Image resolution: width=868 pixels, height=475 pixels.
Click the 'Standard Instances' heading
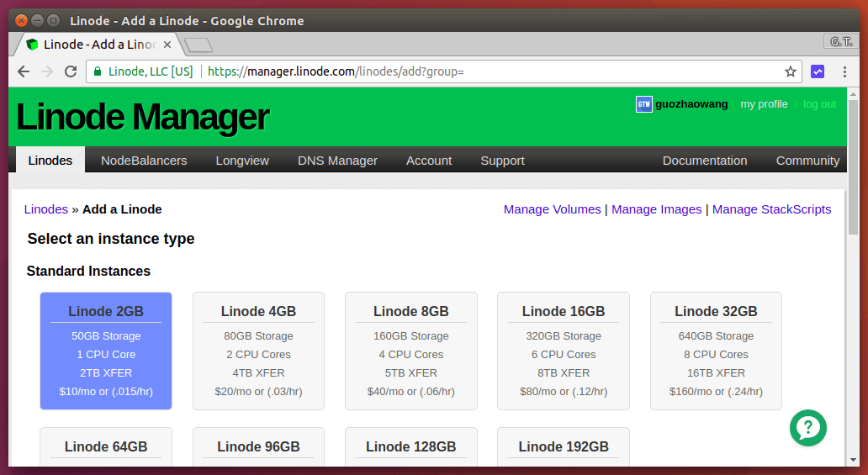(88, 271)
